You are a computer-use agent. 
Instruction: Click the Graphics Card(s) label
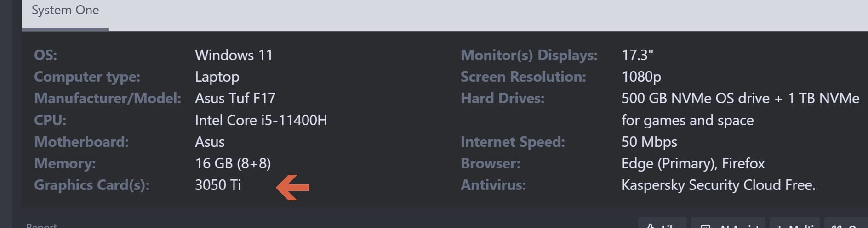tap(92, 185)
